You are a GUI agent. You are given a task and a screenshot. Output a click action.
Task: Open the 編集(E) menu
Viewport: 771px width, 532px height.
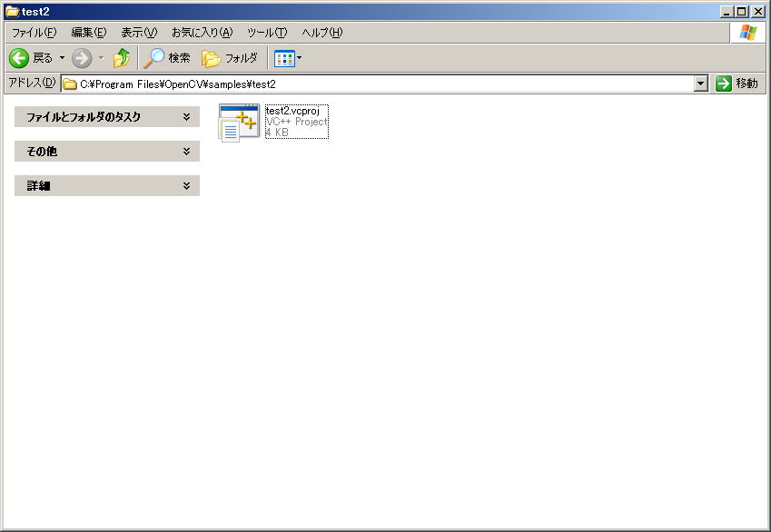88,33
